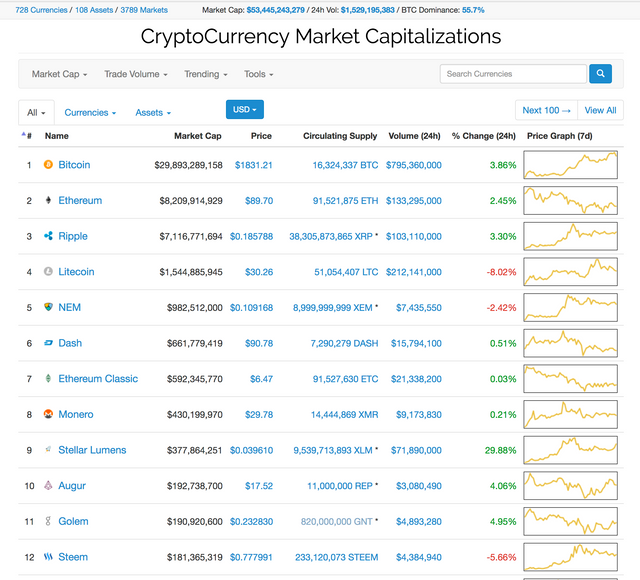This screenshot has height=580, width=640.
Task: Open the Ethereum Classic name link
Action: (98, 378)
